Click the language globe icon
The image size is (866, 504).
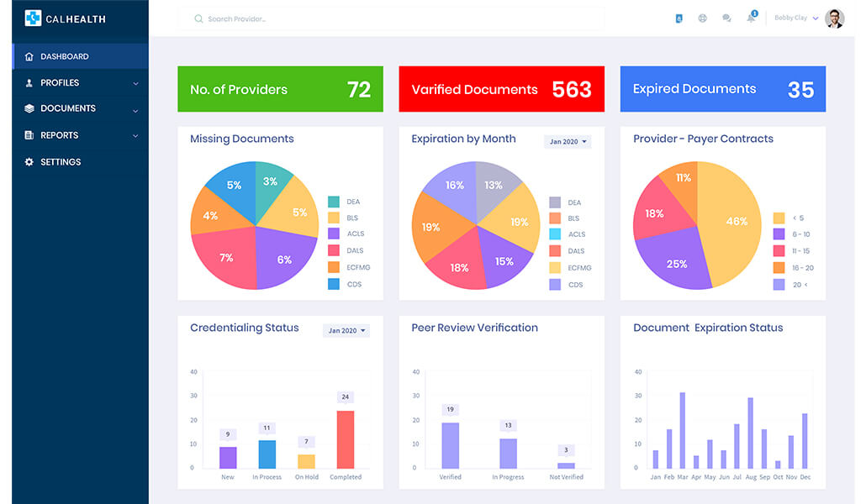click(703, 18)
